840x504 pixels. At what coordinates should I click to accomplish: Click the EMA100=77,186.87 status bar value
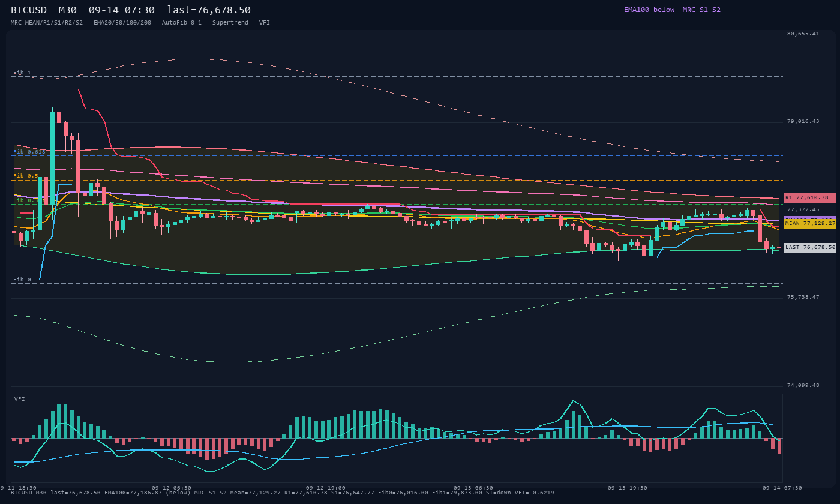133,493
